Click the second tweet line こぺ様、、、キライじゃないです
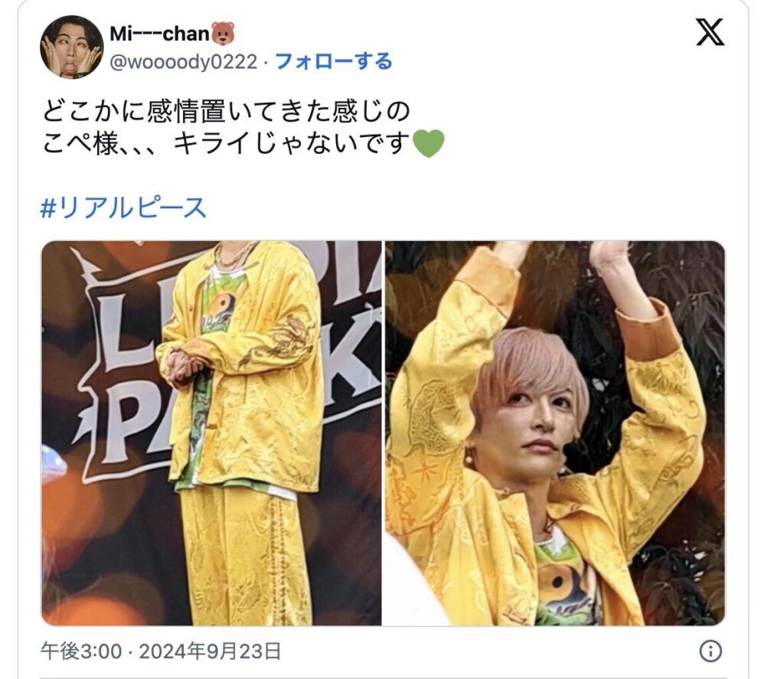784x679 pixels. pos(226,143)
